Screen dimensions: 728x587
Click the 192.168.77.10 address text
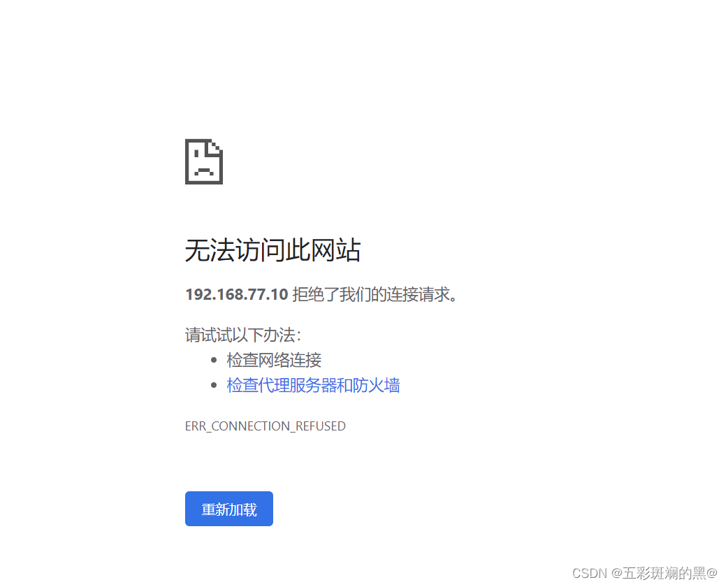237,294
